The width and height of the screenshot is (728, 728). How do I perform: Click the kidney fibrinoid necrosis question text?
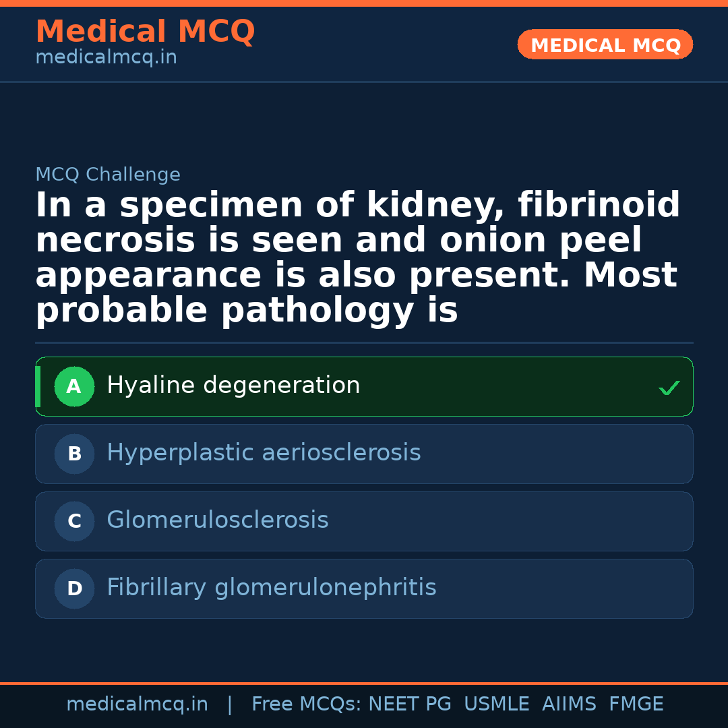coord(357,258)
